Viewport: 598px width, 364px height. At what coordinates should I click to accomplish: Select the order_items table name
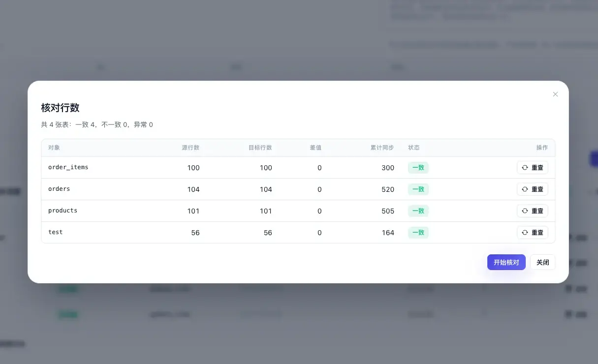[x=68, y=167]
